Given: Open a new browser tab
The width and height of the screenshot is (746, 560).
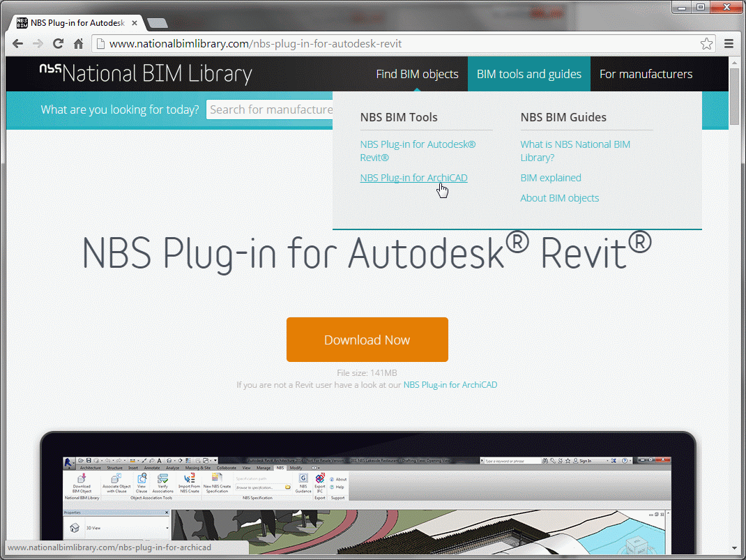Looking at the screenshot, I should pos(157,23).
